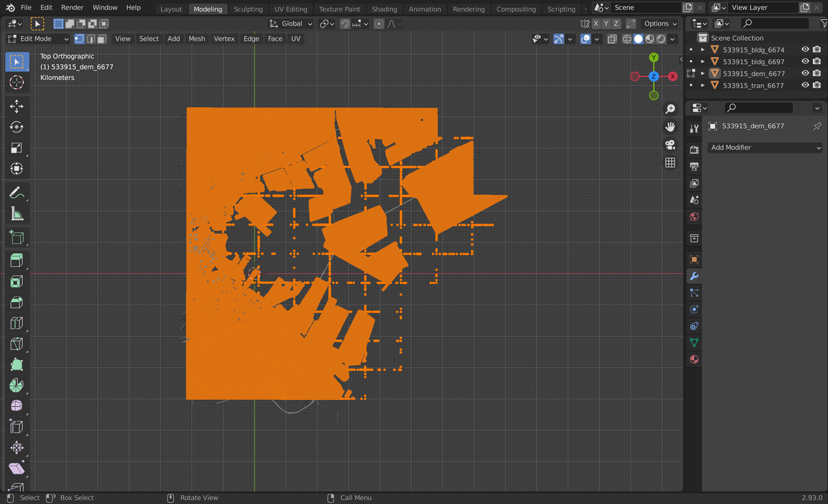Screen dimensions: 828x504
Task: Select the Cursor tool in the left toolbar
Action: [17, 82]
